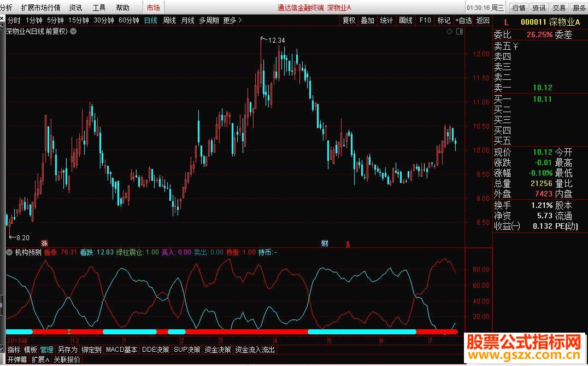Image resolution: width=588 pixels, height=366 pixels.
Task: Switch to 30分钟 period
Action: pyautogui.click(x=103, y=20)
